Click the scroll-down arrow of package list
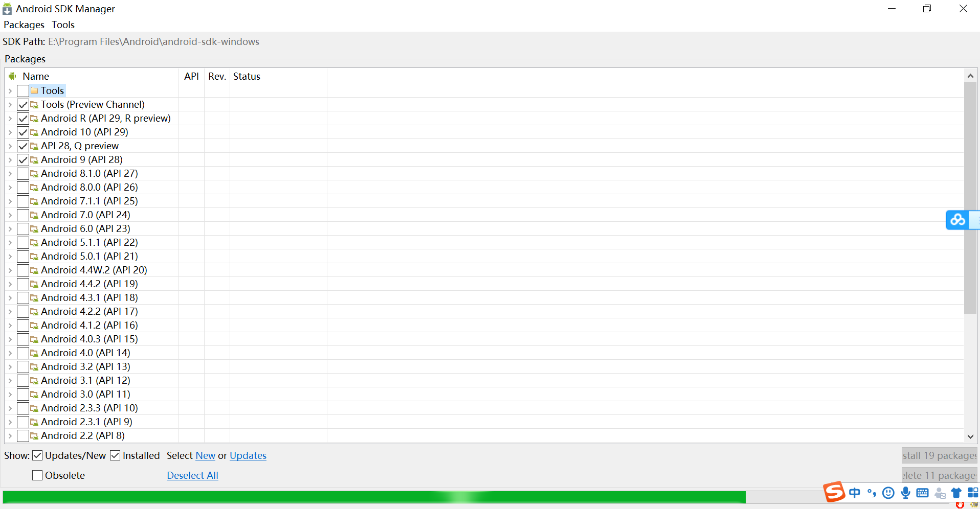The height and width of the screenshot is (509, 980). coord(970,436)
